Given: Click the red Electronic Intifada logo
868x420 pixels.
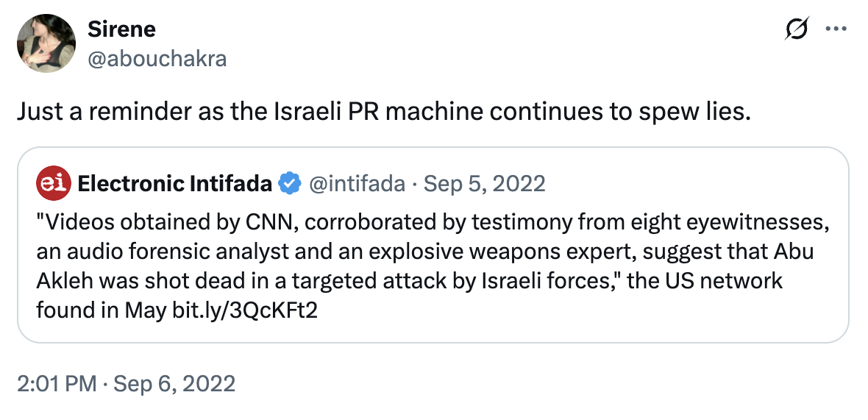Looking at the screenshot, I should point(54,183).
